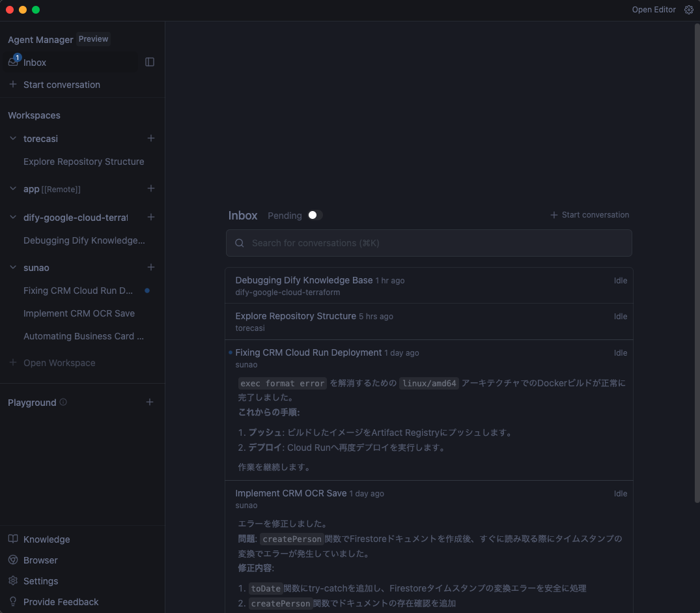Click the Inbox tray icon with badge
Image resolution: width=700 pixels, height=613 pixels.
(13, 62)
